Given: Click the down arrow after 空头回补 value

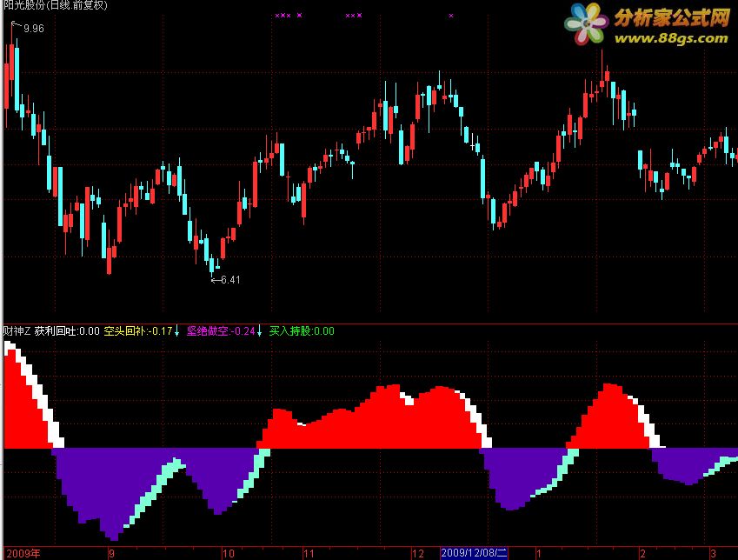Looking at the screenshot, I should click(x=177, y=331).
